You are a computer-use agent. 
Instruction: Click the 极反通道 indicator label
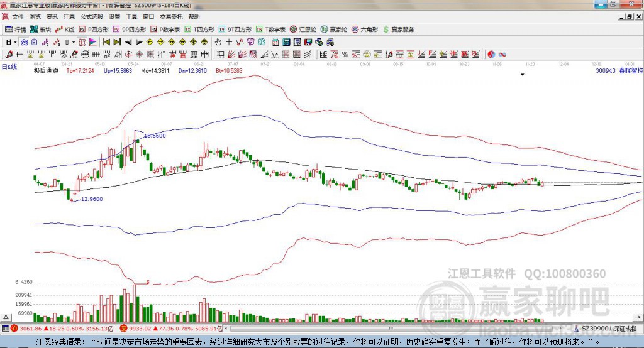tap(46, 70)
